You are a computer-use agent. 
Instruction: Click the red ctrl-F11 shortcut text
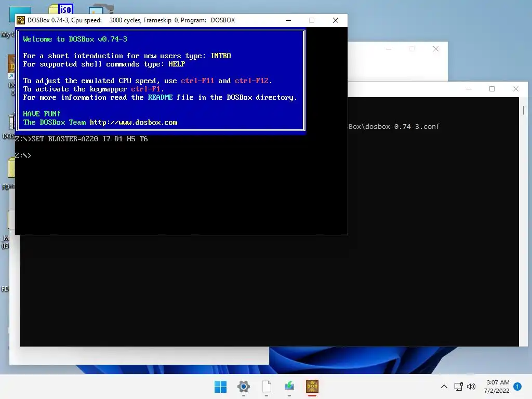click(x=197, y=81)
